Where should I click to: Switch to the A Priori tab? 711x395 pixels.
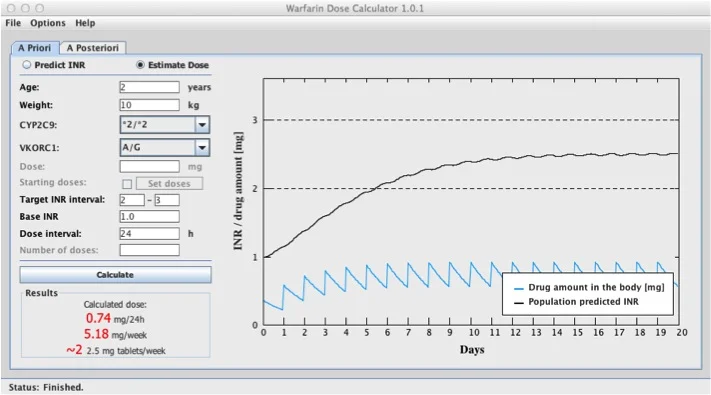tap(34, 48)
